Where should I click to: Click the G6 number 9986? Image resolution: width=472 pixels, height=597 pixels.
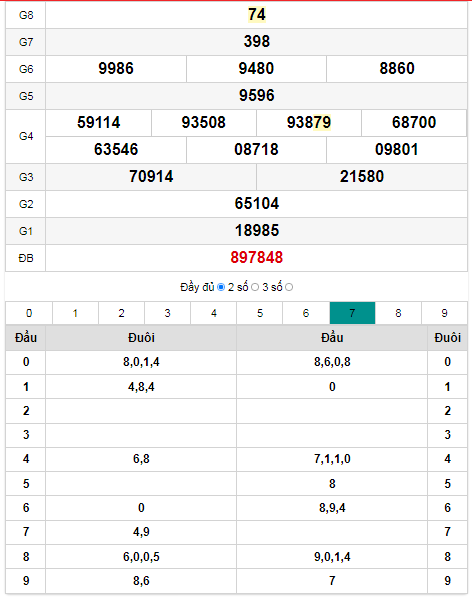point(116,69)
